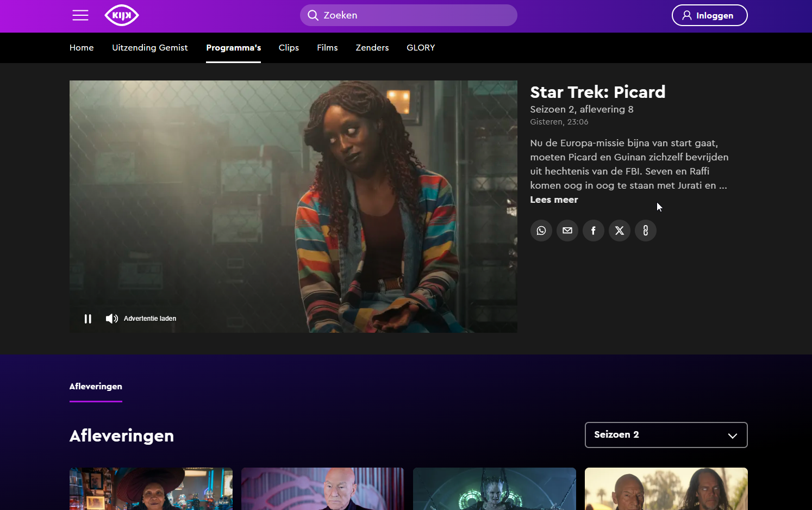The width and height of the screenshot is (812, 510).
Task: Navigate to GLORY in the navigation bar
Action: click(x=421, y=48)
